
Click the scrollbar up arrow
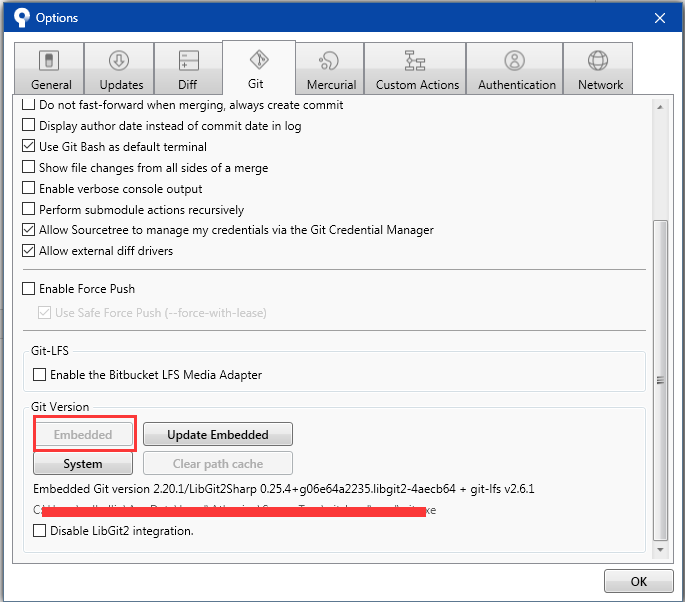pyautogui.click(x=660, y=107)
